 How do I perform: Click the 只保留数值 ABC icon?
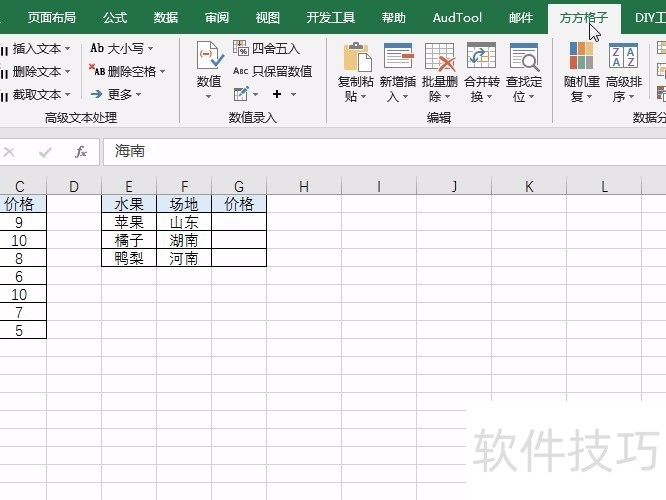pyautogui.click(x=240, y=71)
